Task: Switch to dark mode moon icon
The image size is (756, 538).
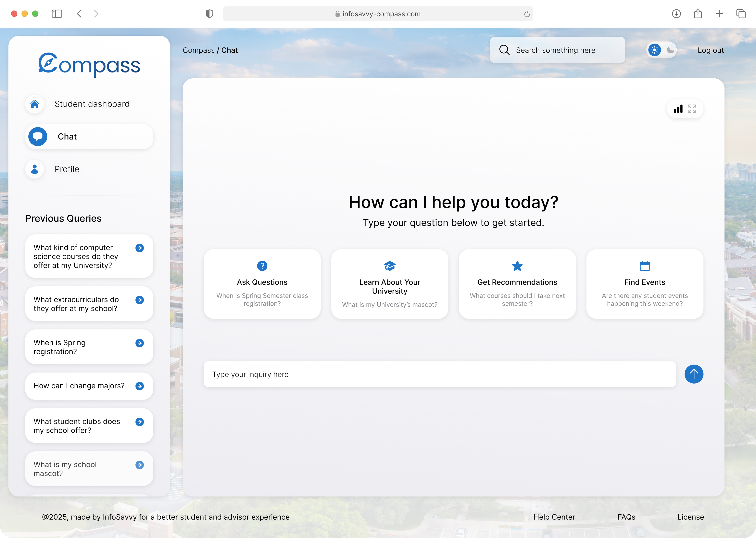Action: (670, 50)
